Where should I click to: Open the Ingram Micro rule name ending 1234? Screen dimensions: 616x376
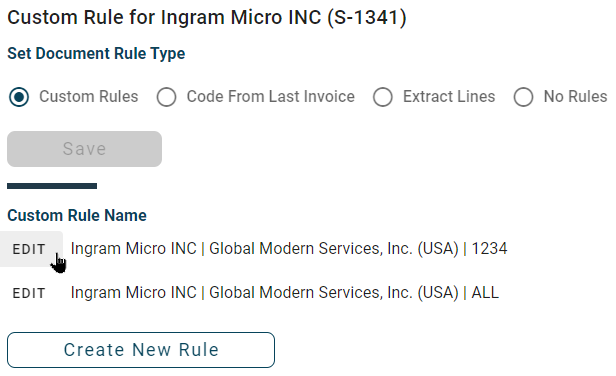[289, 249]
